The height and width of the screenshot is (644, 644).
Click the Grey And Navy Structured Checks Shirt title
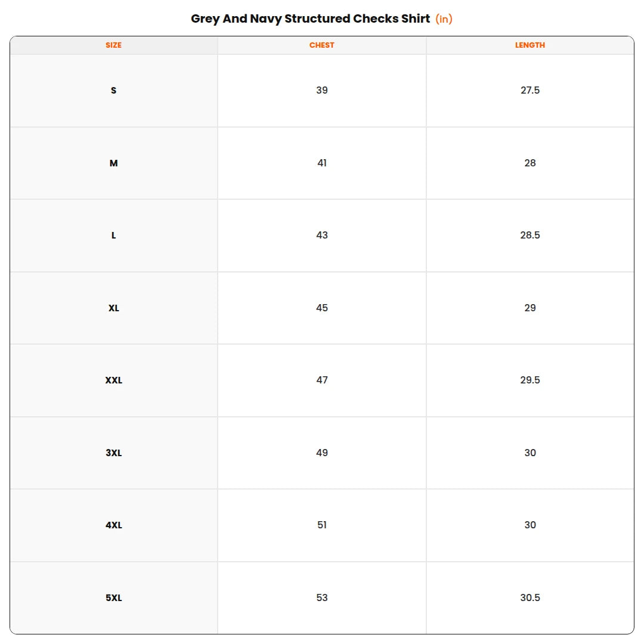coord(311,19)
